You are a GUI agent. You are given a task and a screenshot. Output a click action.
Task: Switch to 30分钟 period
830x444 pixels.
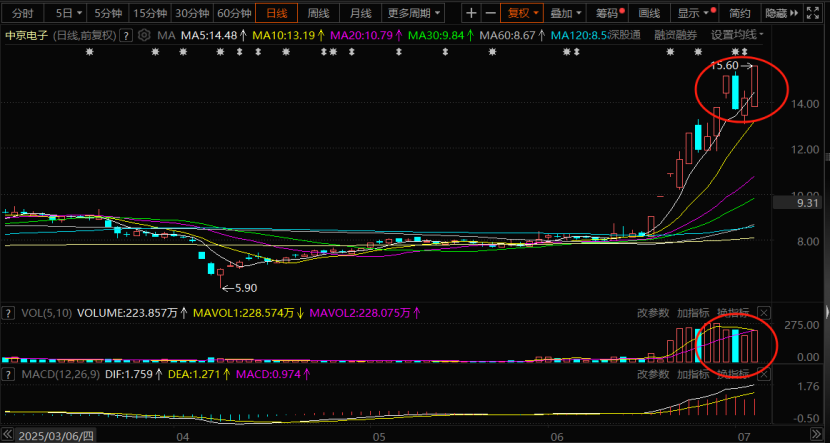[191, 13]
